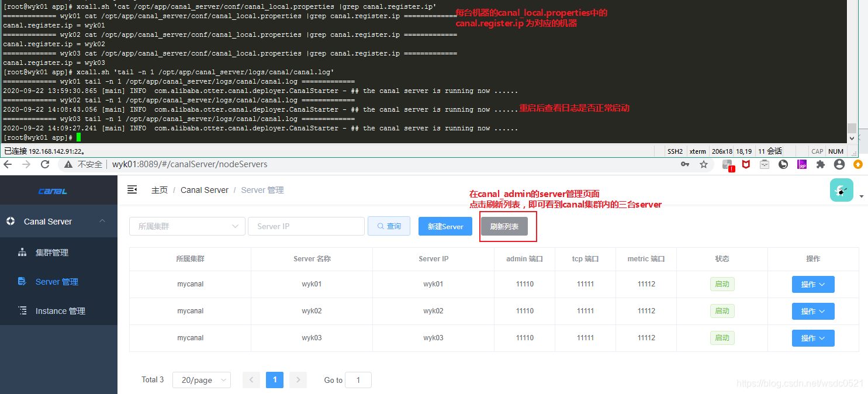Open the McAfee extension icon
868x394 pixels.
[746, 165]
